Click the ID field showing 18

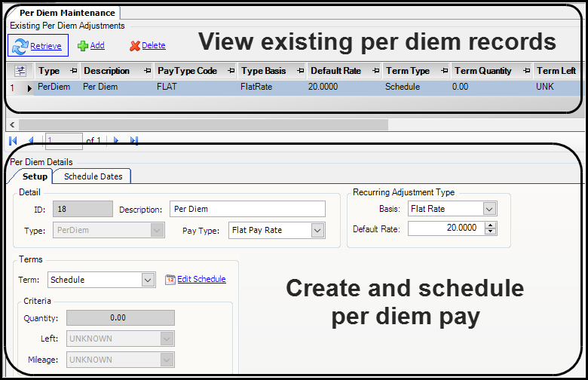[x=82, y=209]
